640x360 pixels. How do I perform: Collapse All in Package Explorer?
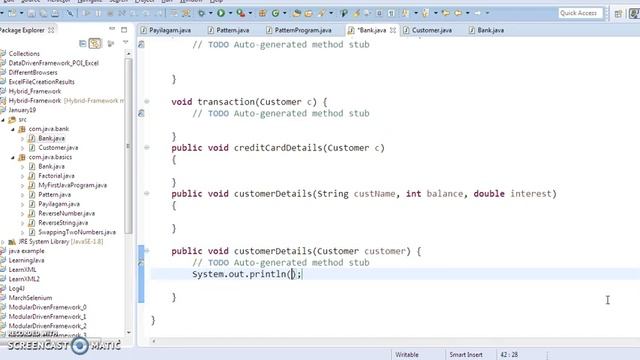click(x=82, y=43)
